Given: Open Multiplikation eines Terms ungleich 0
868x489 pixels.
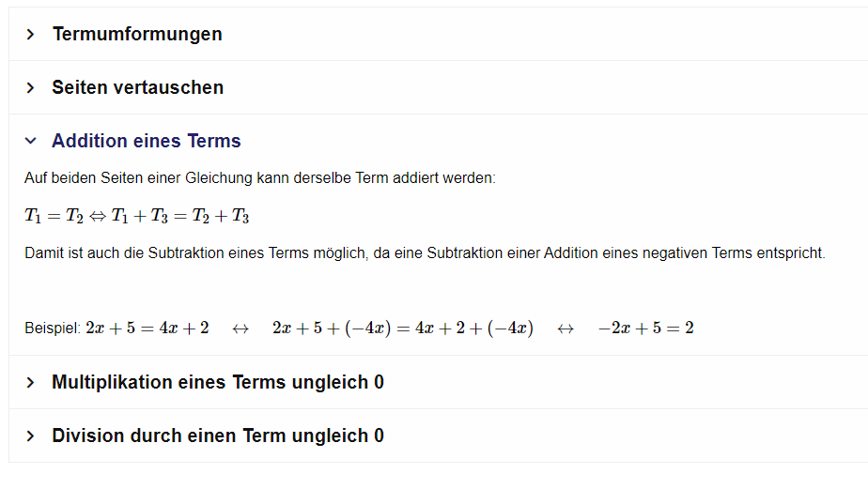Looking at the screenshot, I should click(218, 382).
